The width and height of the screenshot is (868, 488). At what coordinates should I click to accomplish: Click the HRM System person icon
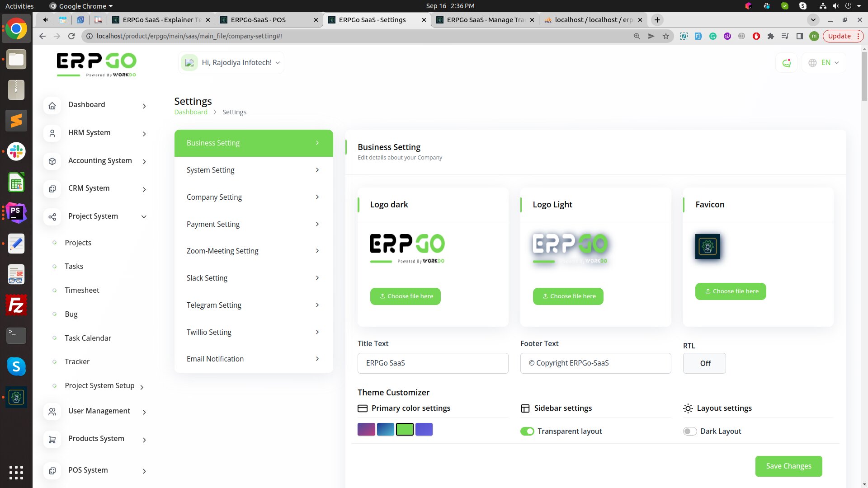[52, 133]
